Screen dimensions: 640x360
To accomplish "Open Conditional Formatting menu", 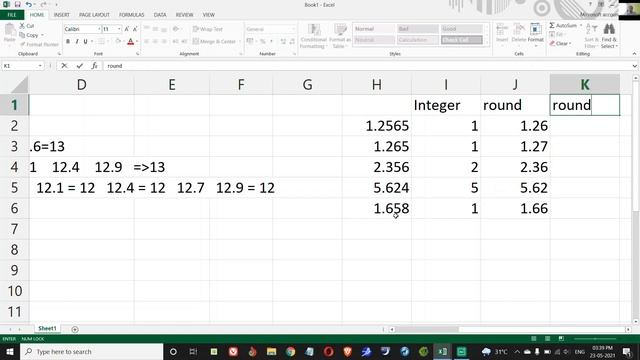I will click(313, 36).
